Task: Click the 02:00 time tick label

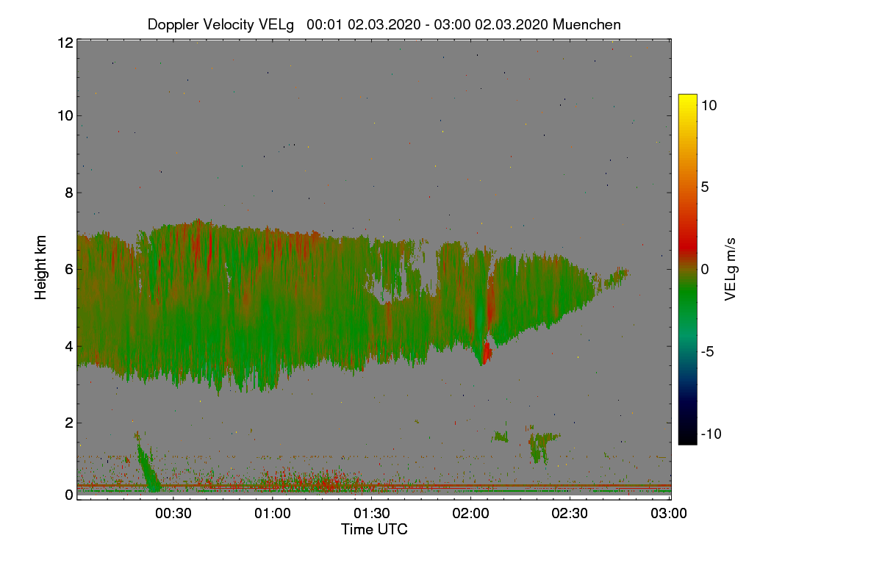Action: (471, 514)
